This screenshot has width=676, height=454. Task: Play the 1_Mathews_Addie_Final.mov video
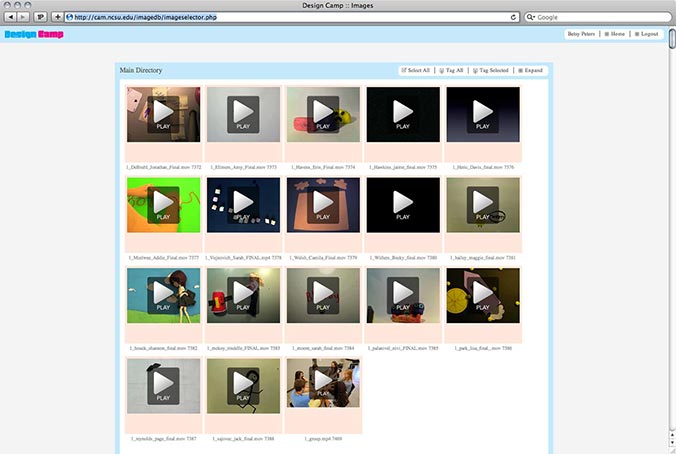163,203
